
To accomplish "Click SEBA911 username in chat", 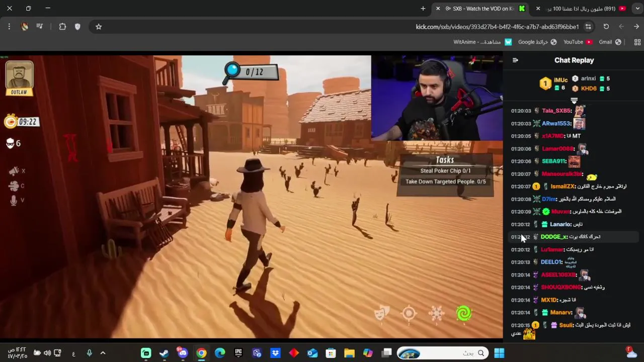I will coord(554,161).
